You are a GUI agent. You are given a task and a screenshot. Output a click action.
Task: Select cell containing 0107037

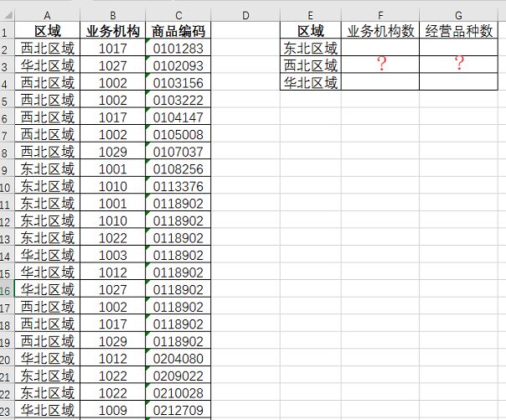coord(178,152)
